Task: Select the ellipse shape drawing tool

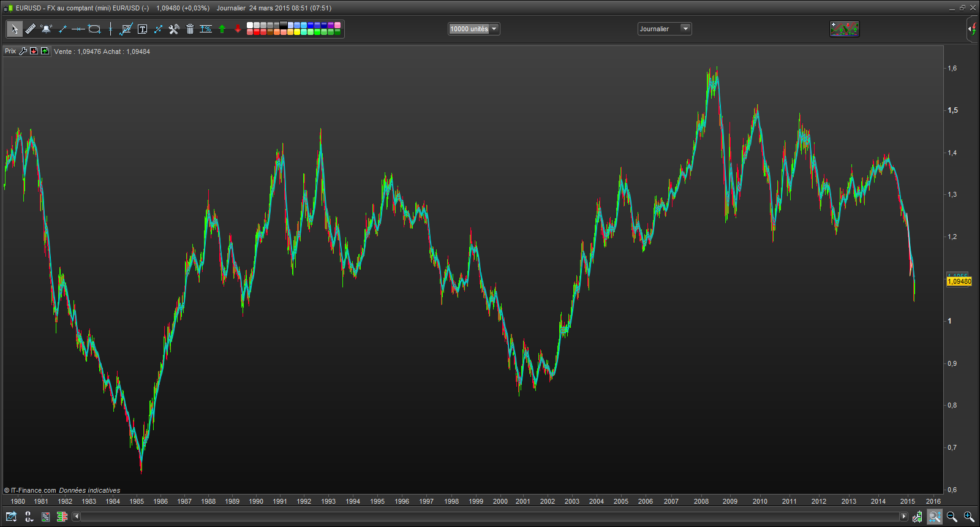Action: 94,29
